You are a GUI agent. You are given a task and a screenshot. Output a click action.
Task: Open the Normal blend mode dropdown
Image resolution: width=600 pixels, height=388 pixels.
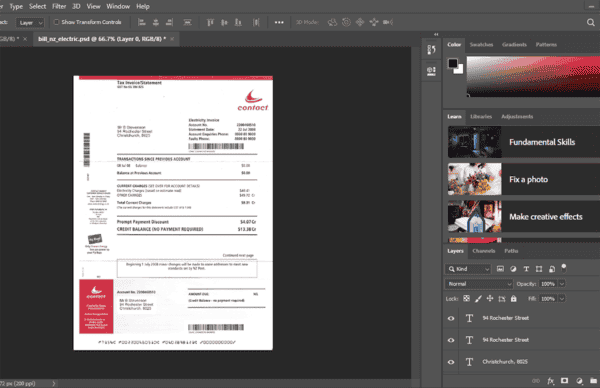479,284
